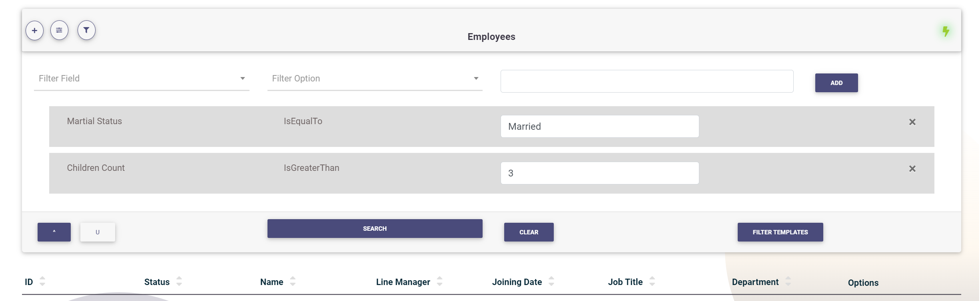Viewport: 980px width, 301px height.
Task: Toggle the funnel filter icon
Action: pyautogui.click(x=86, y=30)
